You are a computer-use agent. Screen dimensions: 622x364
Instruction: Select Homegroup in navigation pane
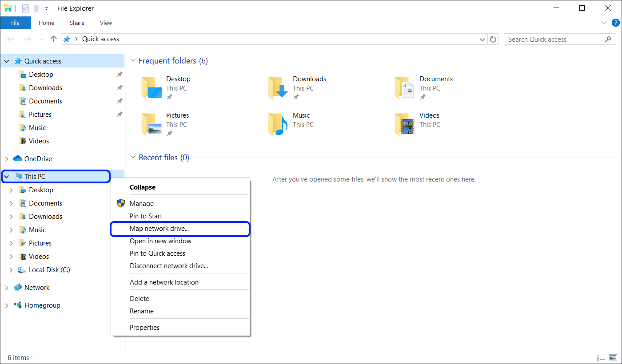tap(42, 305)
